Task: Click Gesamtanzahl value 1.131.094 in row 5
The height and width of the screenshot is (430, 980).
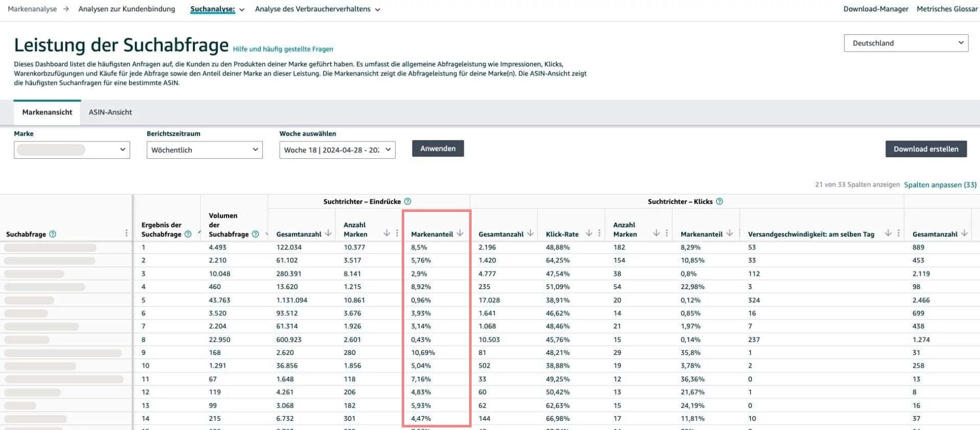Action: click(292, 300)
